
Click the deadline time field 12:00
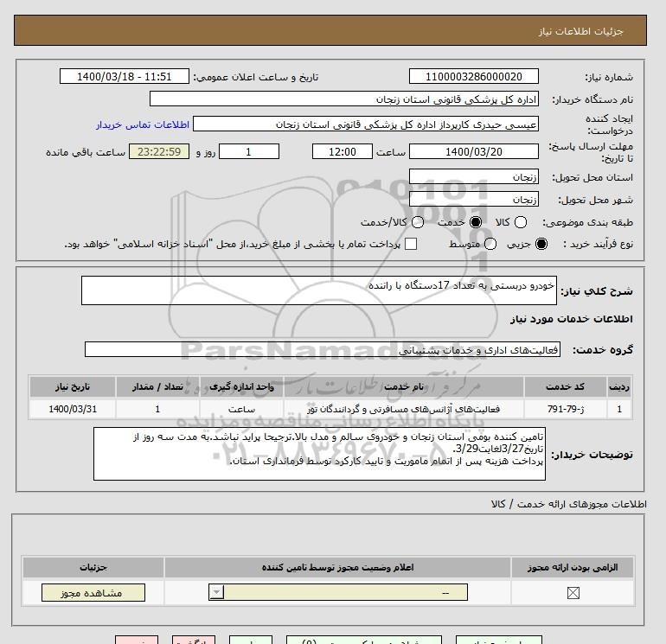[343, 151]
